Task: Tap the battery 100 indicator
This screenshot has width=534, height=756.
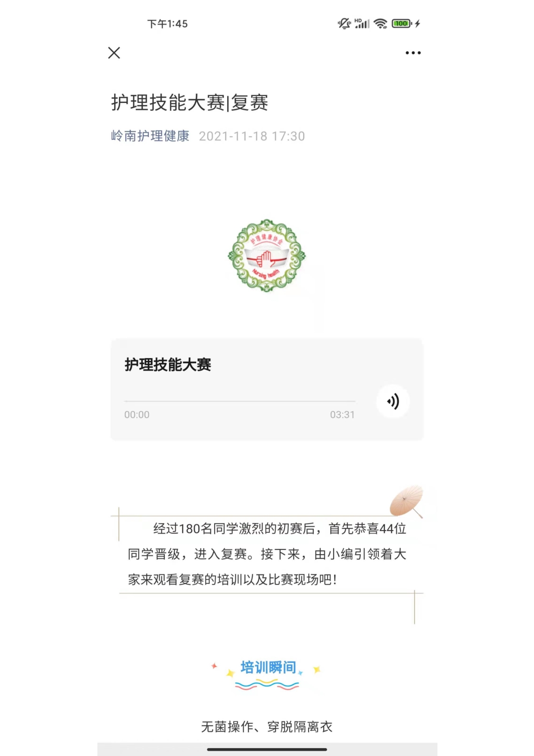Action: pos(402,24)
